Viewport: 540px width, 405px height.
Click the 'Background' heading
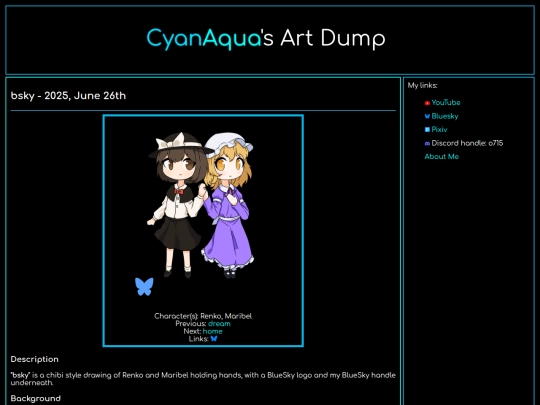[x=35, y=398]
